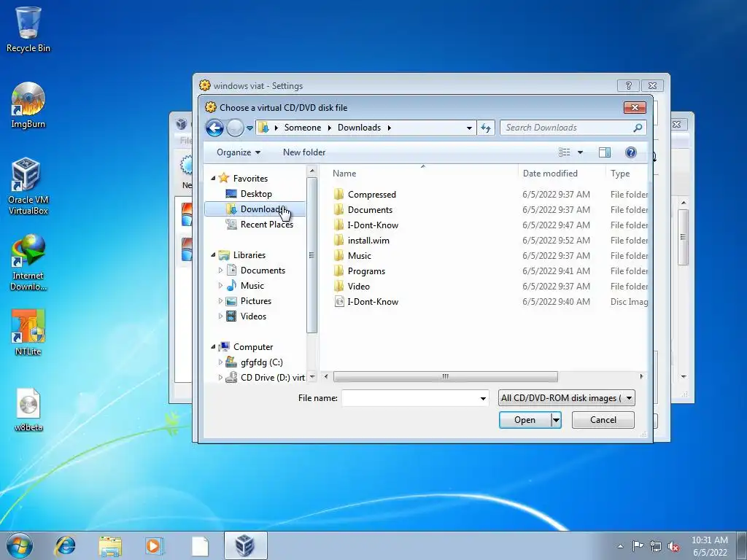The height and width of the screenshot is (560, 747).
Task: Select the Oracle VM VirtualBox desktop shortcut
Action: (28, 186)
